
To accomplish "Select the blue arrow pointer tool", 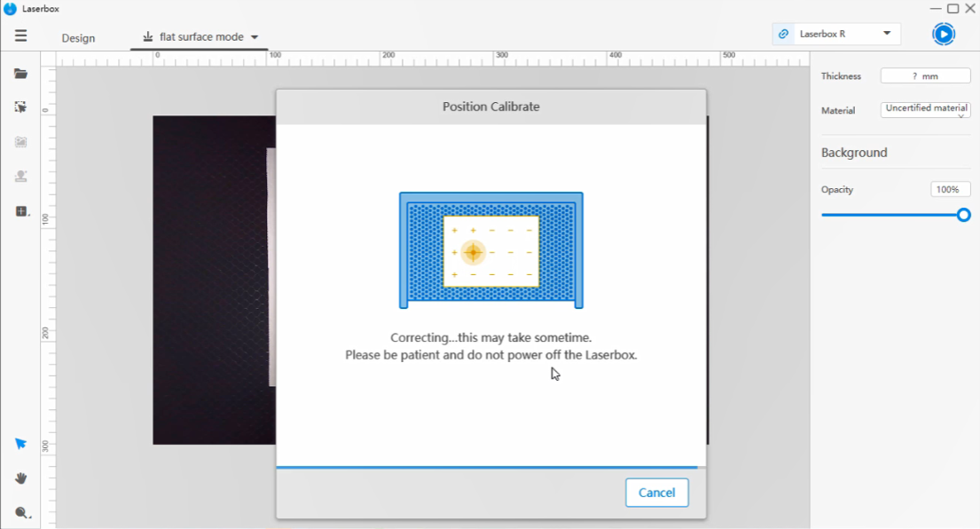I will [x=20, y=443].
